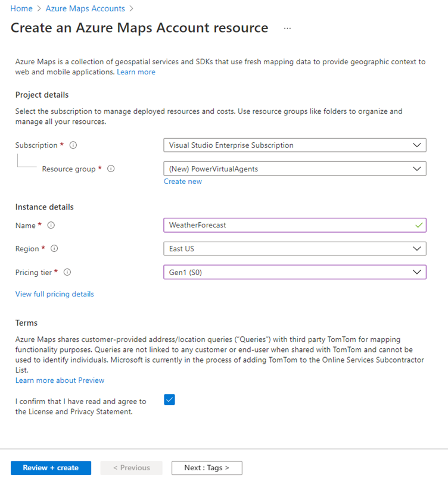Go to Home breadcrumb
Viewport: 448px width, 481px height.
pyautogui.click(x=21, y=8)
